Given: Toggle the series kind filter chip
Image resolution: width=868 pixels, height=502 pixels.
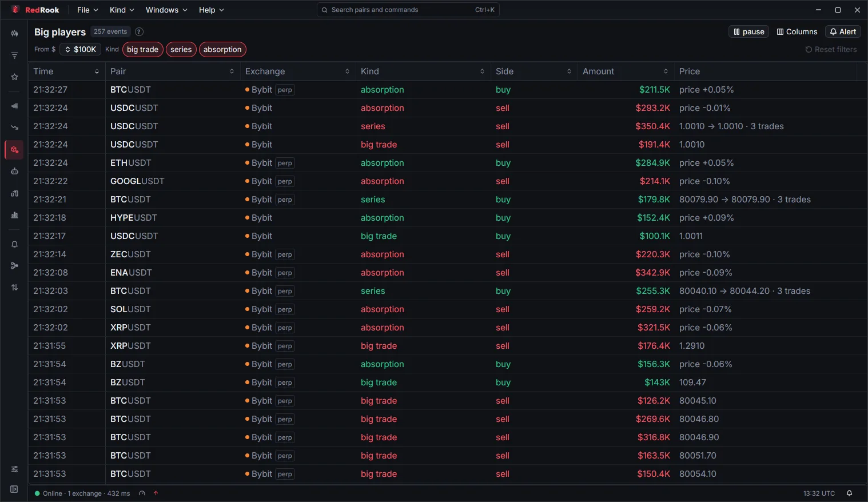Looking at the screenshot, I should click(181, 50).
